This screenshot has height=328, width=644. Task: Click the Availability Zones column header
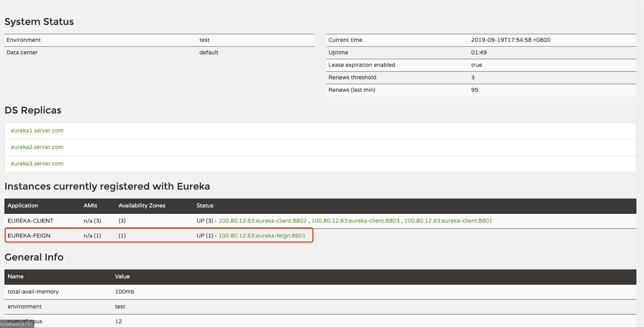(x=142, y=206)
